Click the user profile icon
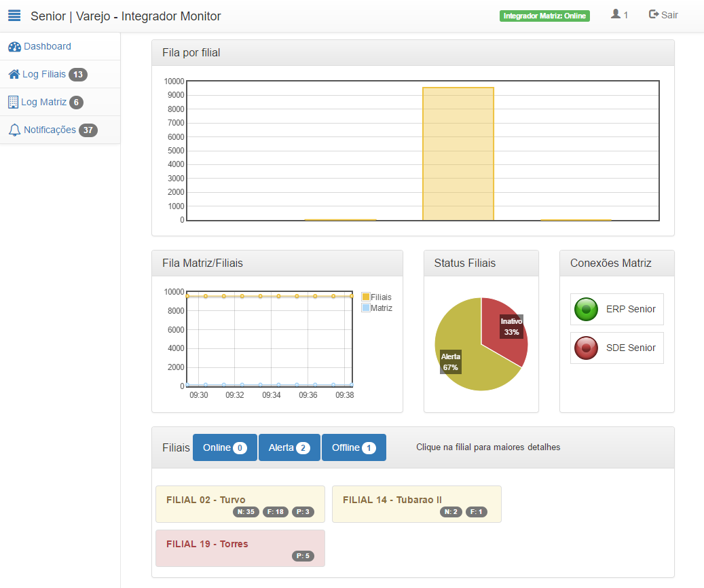The image size is (704, 588). 616,14
